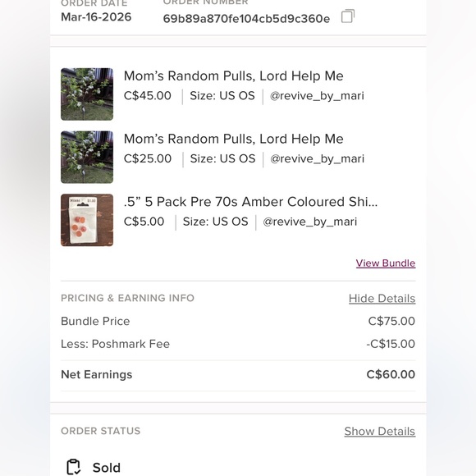
Task: Open the C$25.00 Mom's Random Pulls listing title
Action: click(233, 139)
